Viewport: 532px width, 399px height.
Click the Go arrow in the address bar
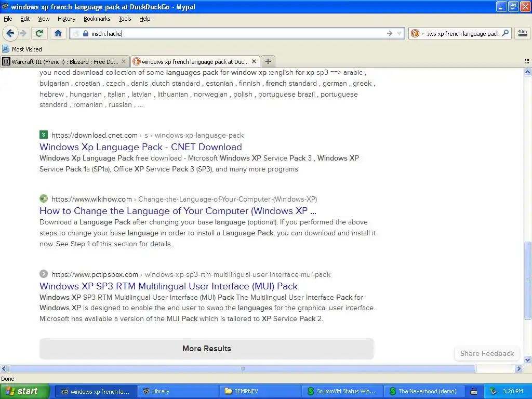click(390, 33)
